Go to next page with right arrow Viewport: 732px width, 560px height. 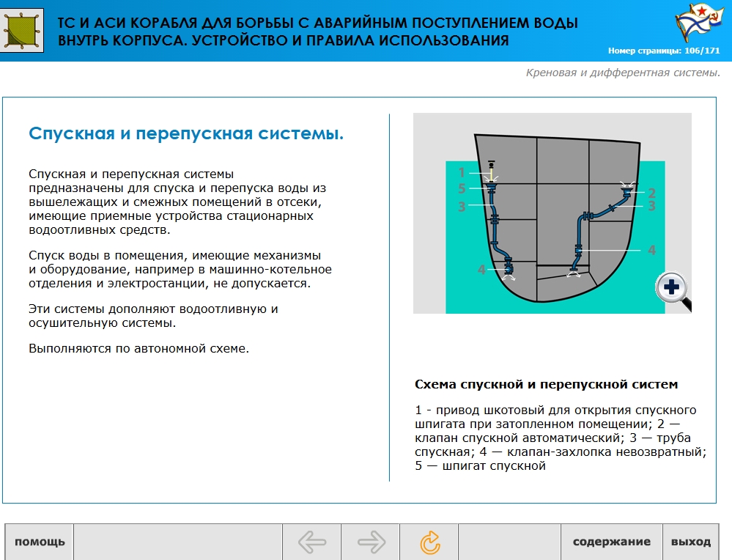371,542
